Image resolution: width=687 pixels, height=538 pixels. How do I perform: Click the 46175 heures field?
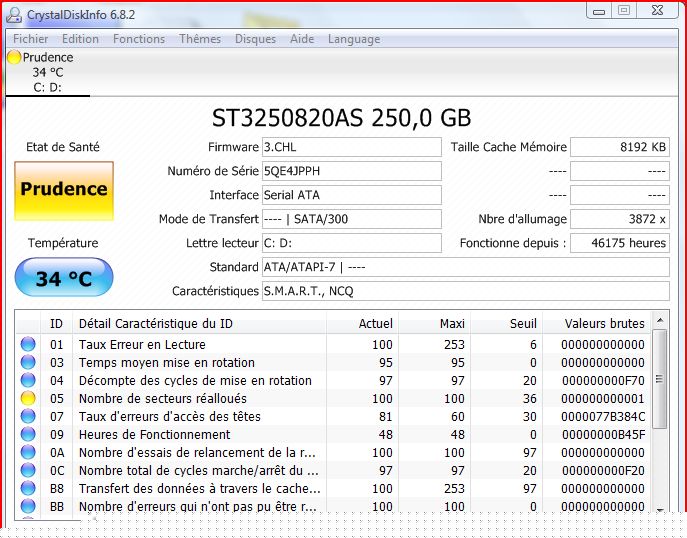click(620, 243)
